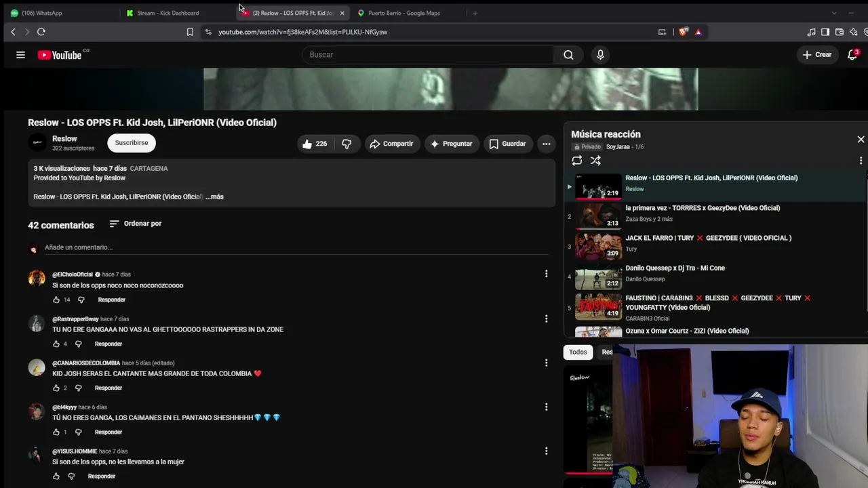Click the browser address bar URL
868x488 pixels.
tap(302, 32)
